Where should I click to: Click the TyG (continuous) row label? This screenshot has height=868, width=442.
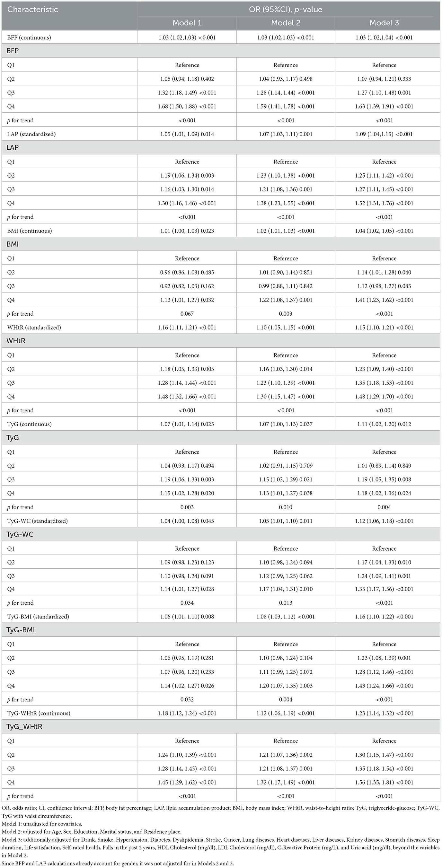[x=29, y=424]
